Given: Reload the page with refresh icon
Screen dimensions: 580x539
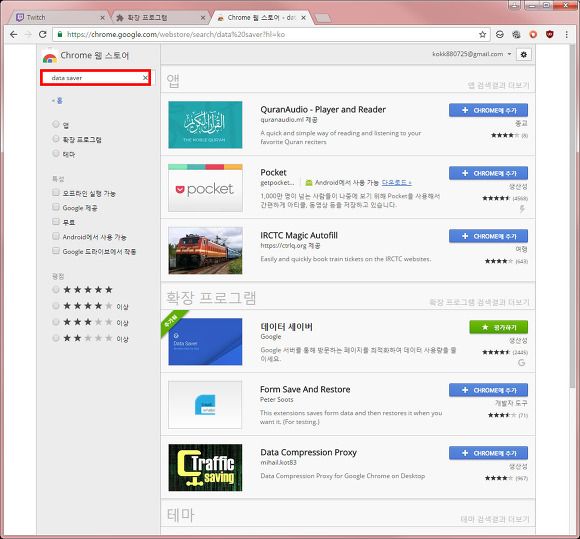Looking at the screenshot, I should [43, 34].
